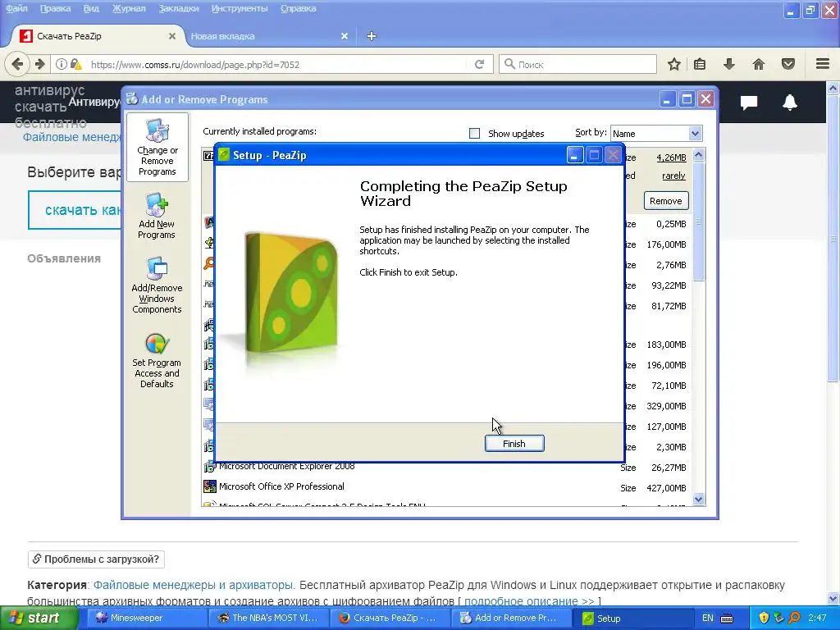The image size is (840, 630).
Task: Click the magnifier tray icon
Action: tap(794, 619)
